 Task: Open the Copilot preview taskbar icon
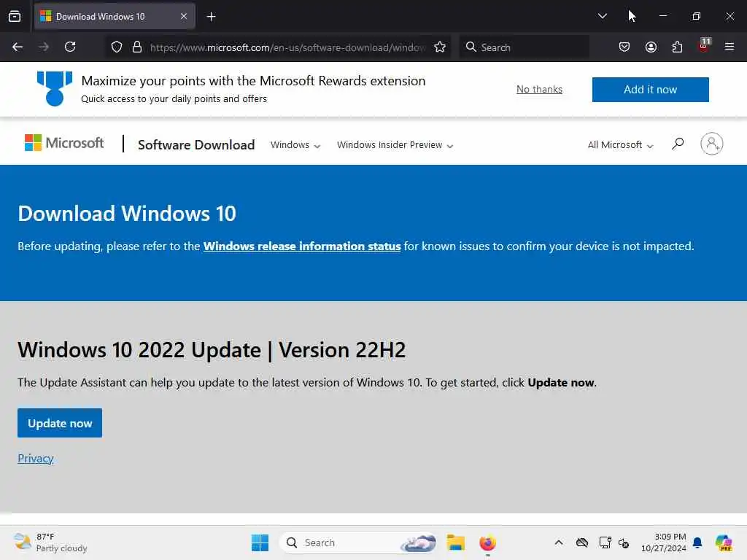(x=724, y=542)
